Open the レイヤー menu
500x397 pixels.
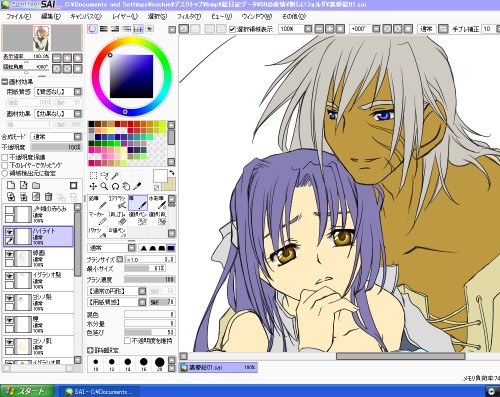tap(125, 16)
